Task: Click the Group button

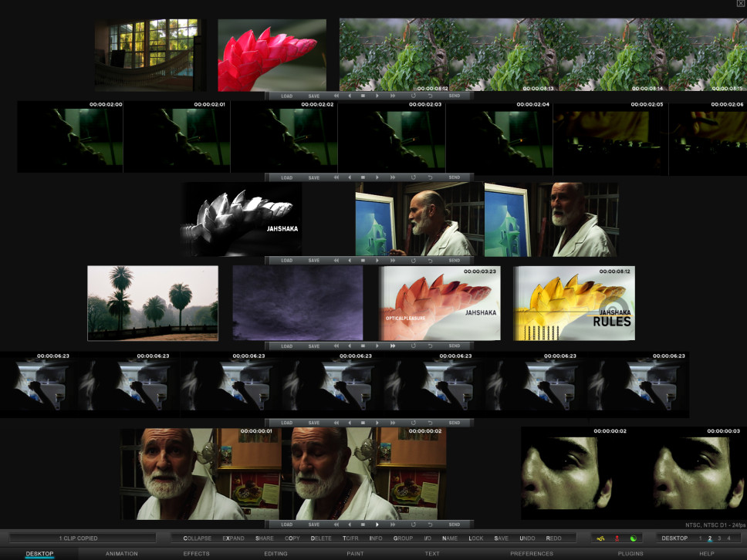Action: click(403, 538)
